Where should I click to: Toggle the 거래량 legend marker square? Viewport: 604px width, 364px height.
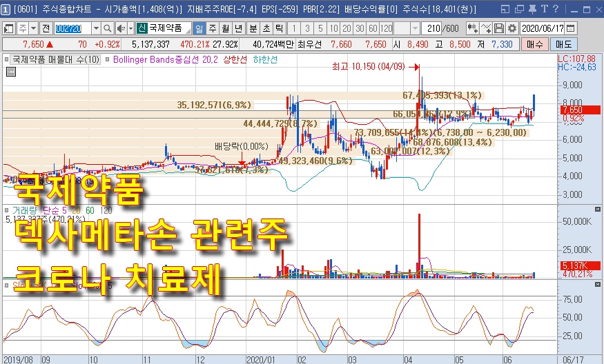7,210
